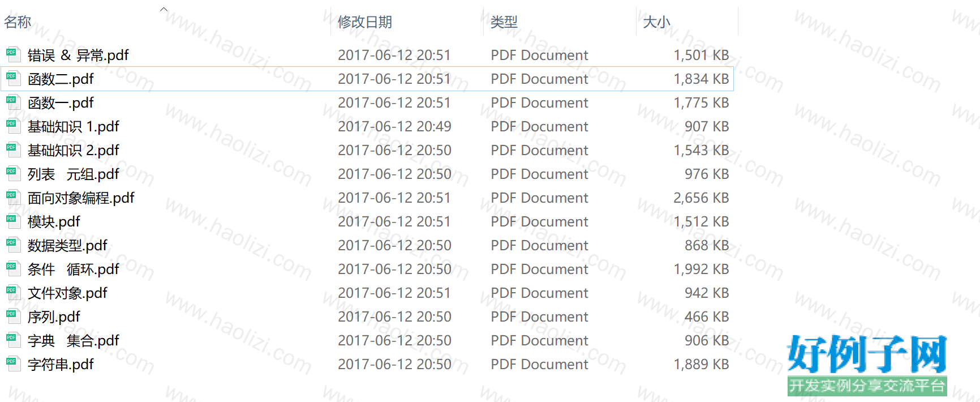This screenshot has height=402, width=980.
Task: Click PDF icon of 条件 循环.pdf
Action: (x=13, y=269)
